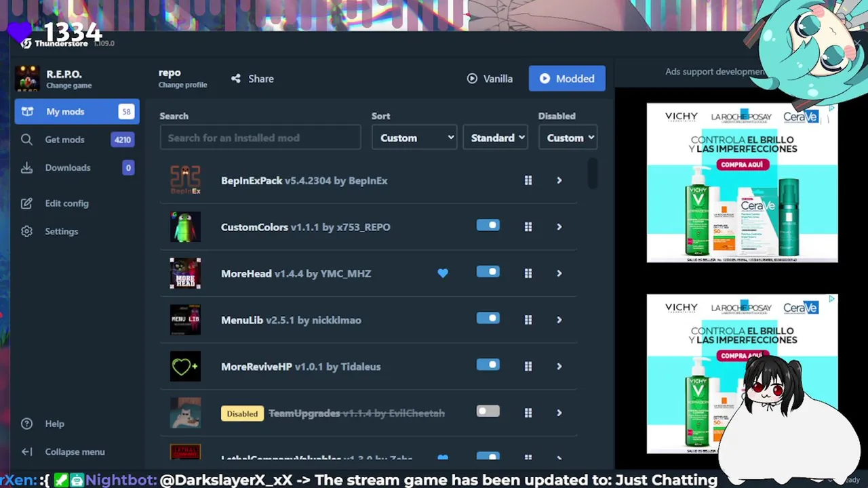Open the Standard sort direction dropdown
This screenshot has width=868, height=488.
[x=496, y=138]
